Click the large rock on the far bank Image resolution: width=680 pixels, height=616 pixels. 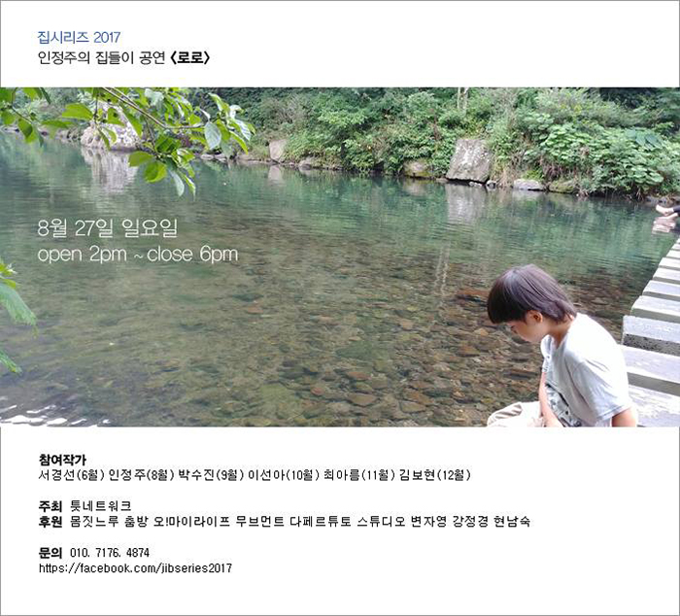coord(468,160)
